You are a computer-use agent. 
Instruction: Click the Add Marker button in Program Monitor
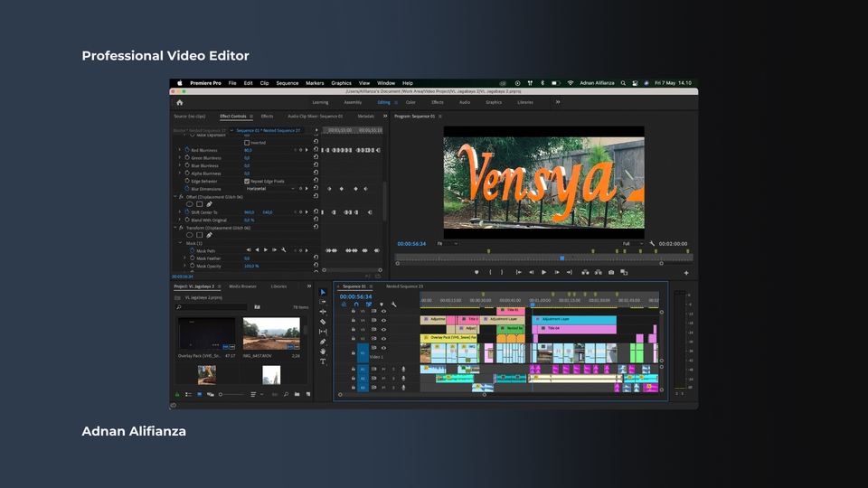click(476, 272)
